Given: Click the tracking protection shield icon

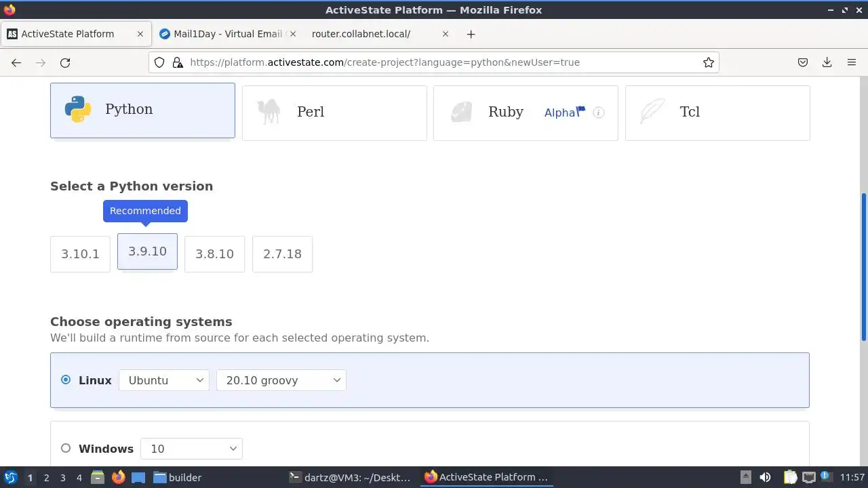Looking at the screenshot, I should click(x=159, y=62).
